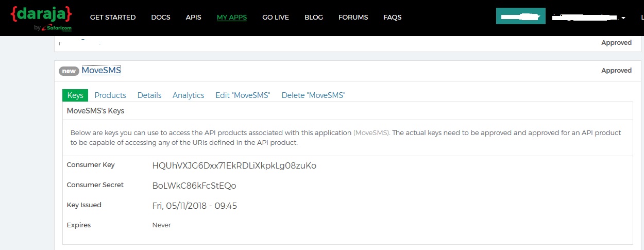Click the Approved status in the top app row

click(x=616, y=43)
